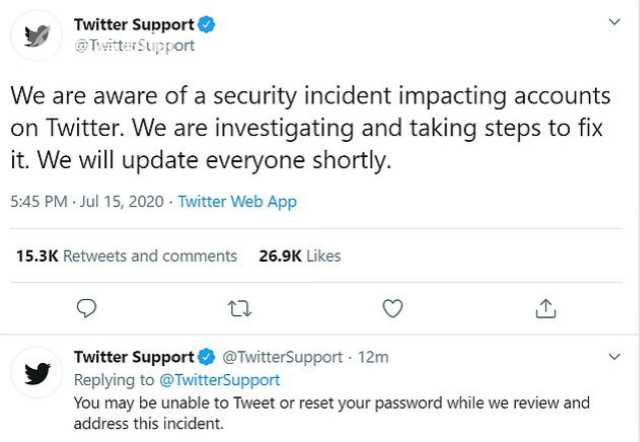Open the share tweet icon

pyautogui.click(x=546, y=309)
